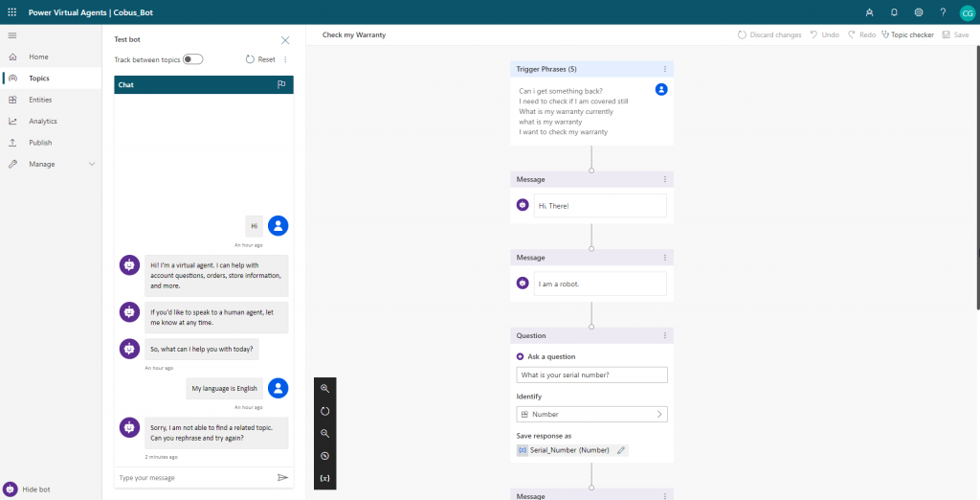Click Discard changes in toolbar
The height and width of the screenshot is (500, 980).
click(x=769, y=35)
